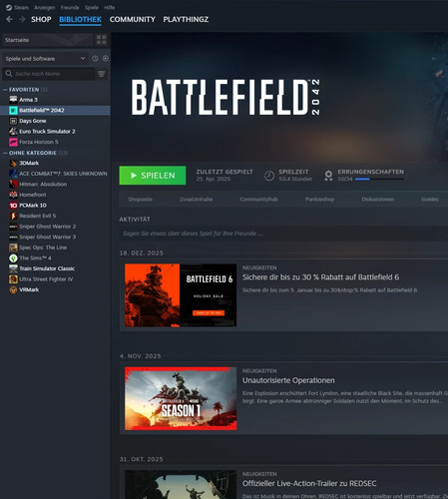Click the Spielzeit clock icon

[269, 176]
